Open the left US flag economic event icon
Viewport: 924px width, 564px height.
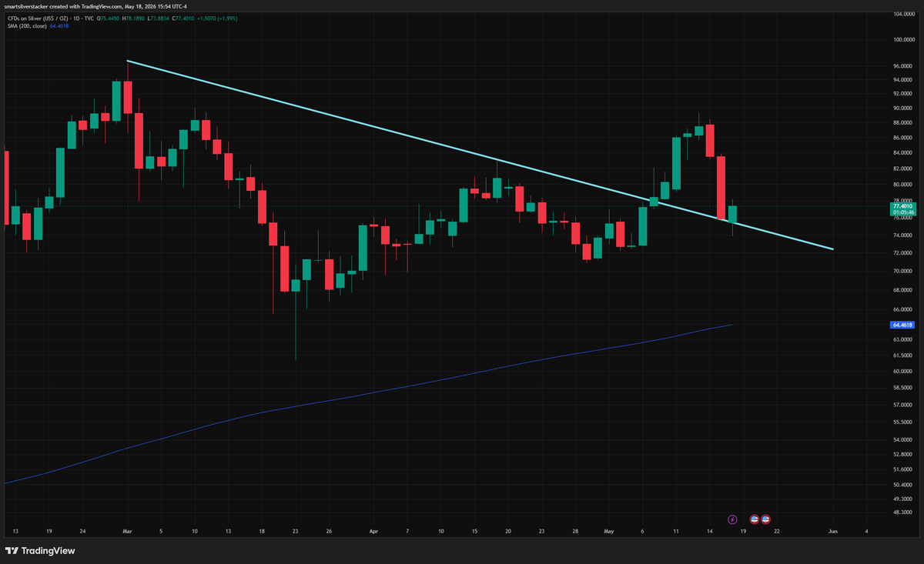pyautogui.click(x=755, y=519)
